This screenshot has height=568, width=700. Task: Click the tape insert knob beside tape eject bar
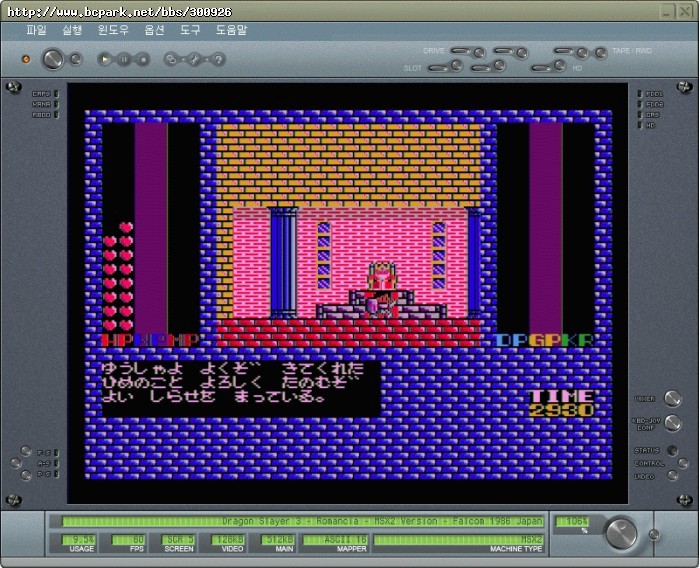click(582, 53)
